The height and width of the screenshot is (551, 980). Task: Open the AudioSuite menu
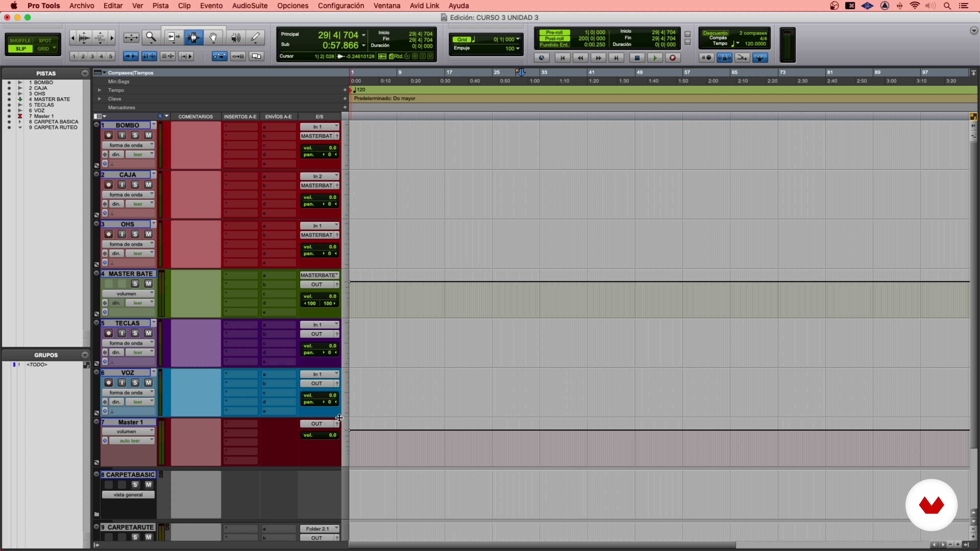point(250,6)
